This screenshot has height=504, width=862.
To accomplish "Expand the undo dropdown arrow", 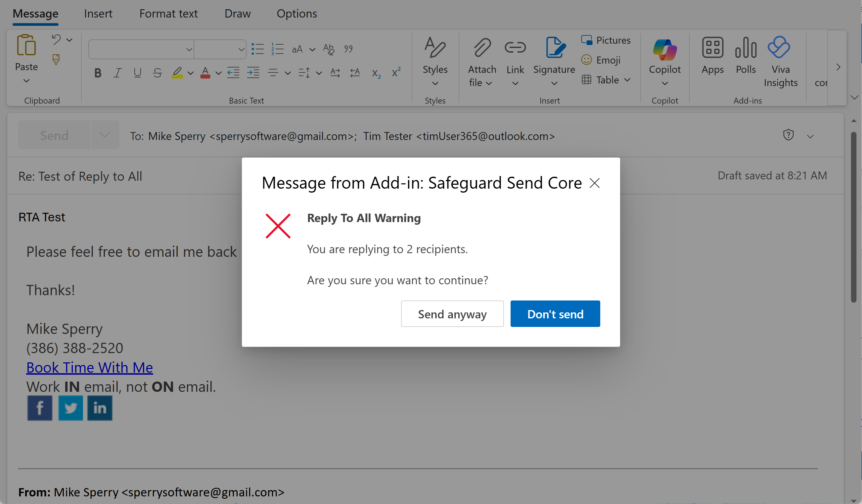I will point(69,40).
